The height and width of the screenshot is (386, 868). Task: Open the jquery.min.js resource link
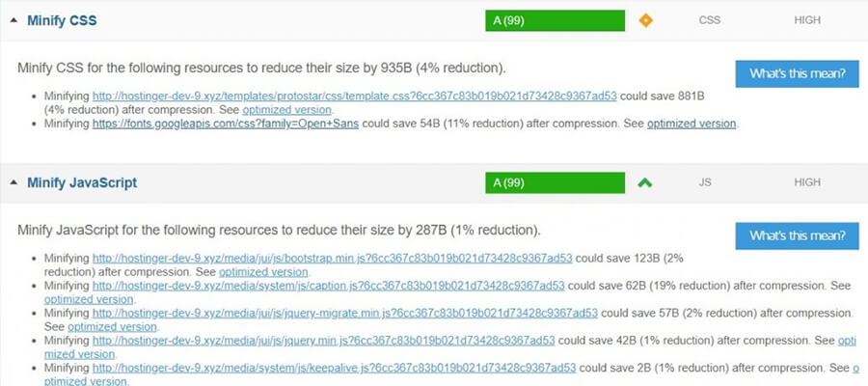(x=324, y=340)
